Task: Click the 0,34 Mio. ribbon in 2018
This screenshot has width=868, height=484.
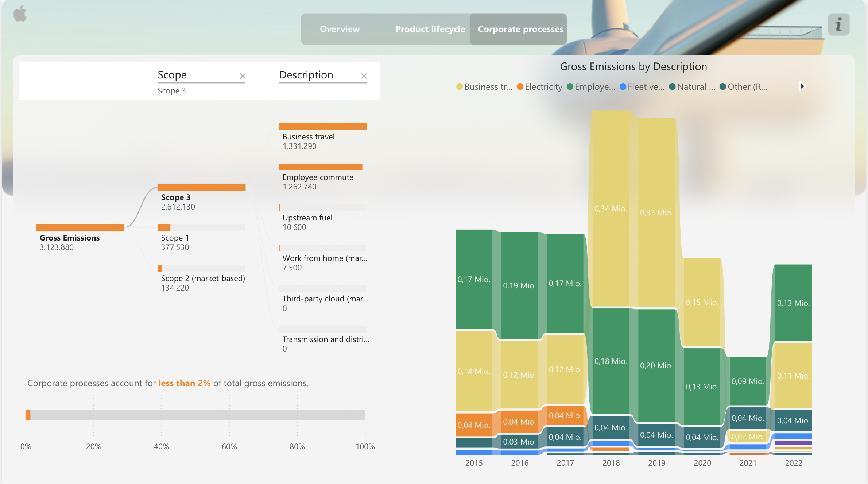Action: click(x=611, y=208)
